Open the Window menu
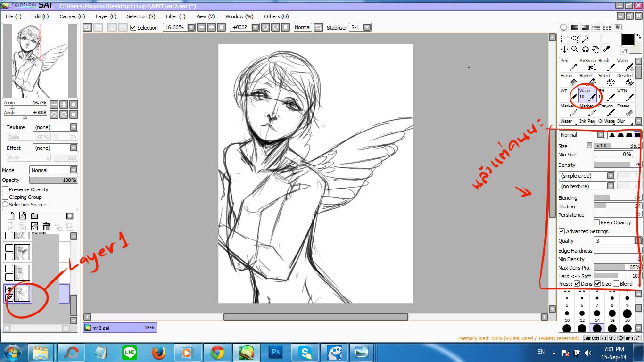 point(239,16)
